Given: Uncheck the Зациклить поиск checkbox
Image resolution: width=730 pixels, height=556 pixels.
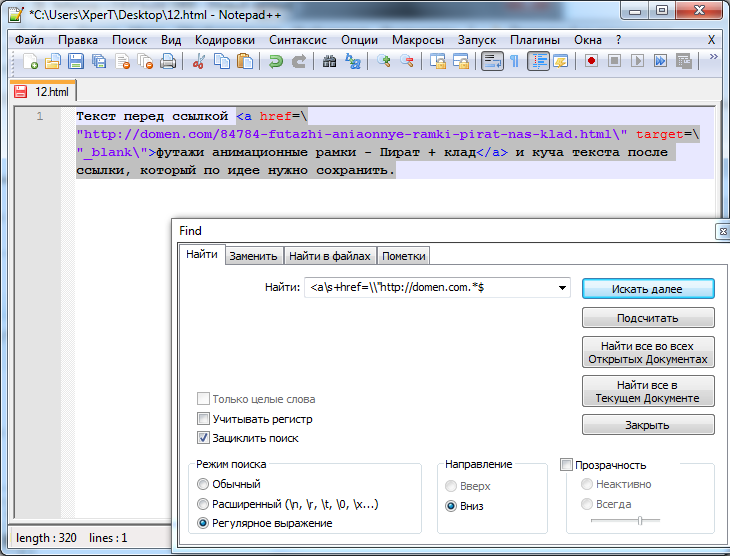Looking at the screenshot, I should (x=204, y=438).
